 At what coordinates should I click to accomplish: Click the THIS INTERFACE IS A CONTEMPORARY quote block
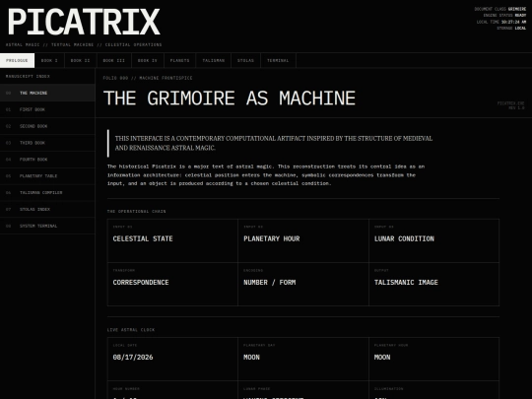274,143
